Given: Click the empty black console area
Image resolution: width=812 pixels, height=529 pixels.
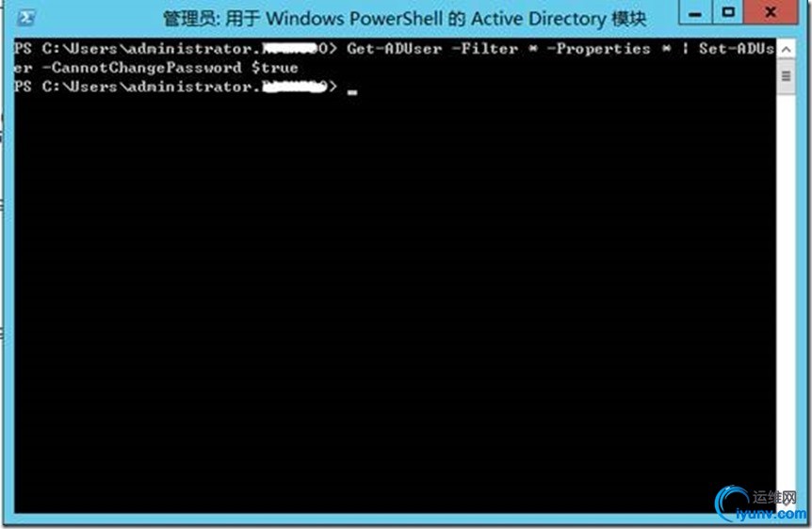Looking at the screenshot, I should [394, 300].
